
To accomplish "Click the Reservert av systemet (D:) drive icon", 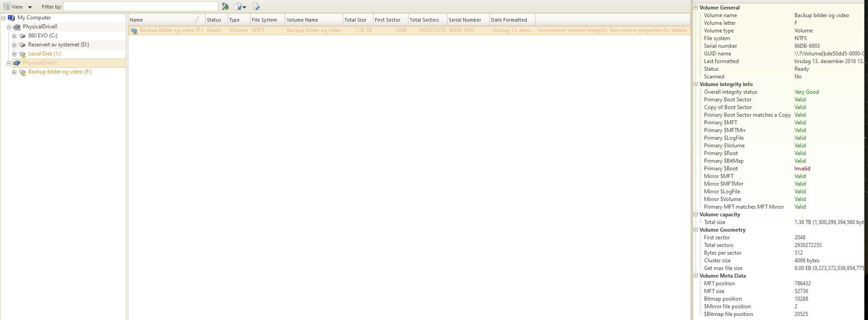I will tap(22, 45).
